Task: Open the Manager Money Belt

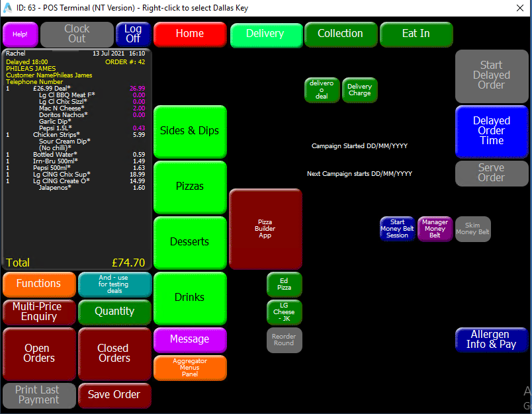Action: tap(435, 228)
